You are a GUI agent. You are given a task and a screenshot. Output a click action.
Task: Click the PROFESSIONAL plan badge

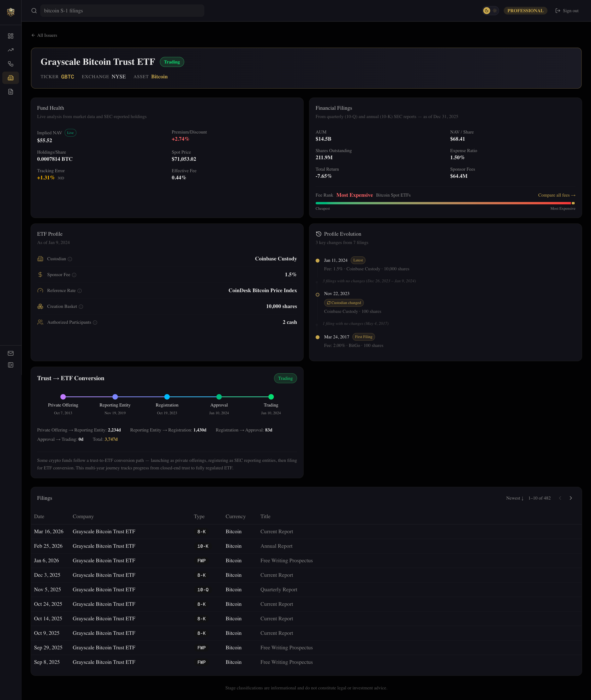coord(525,11)
